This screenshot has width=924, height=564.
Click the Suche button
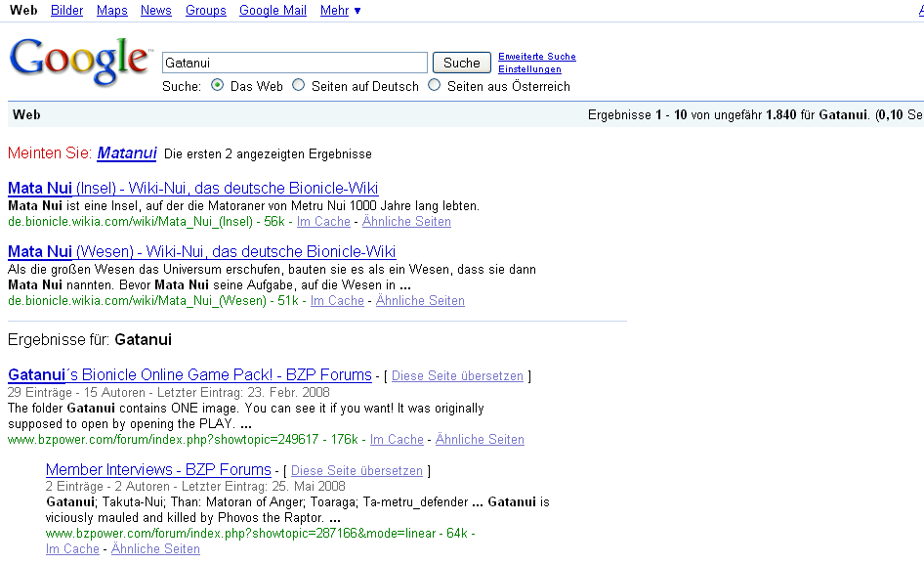pyautogui.click(x=462, y=63)
